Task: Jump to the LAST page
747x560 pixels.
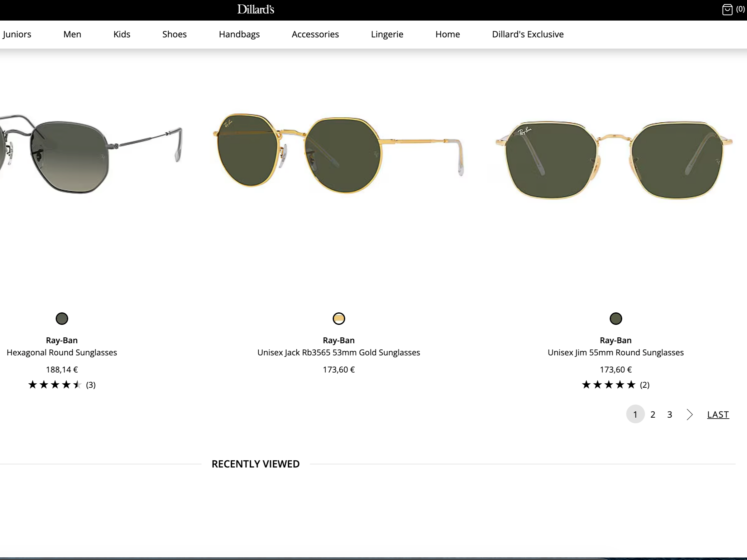Action: 718,415
